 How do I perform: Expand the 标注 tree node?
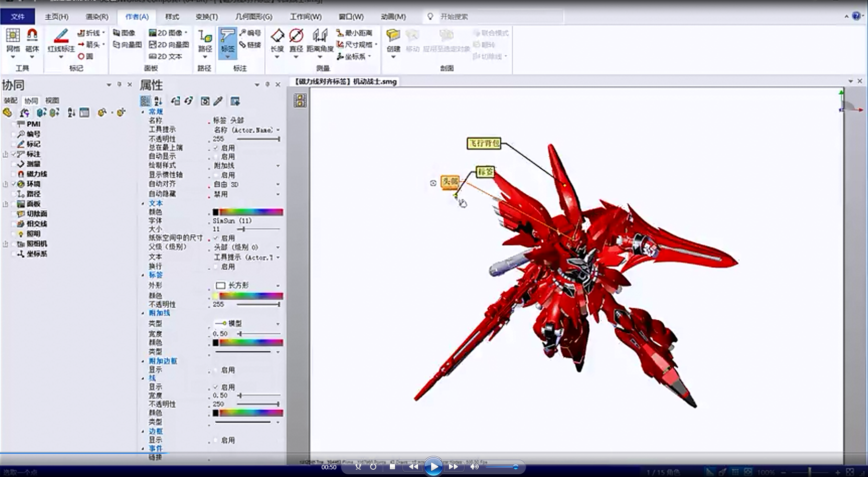coord(6,154)
